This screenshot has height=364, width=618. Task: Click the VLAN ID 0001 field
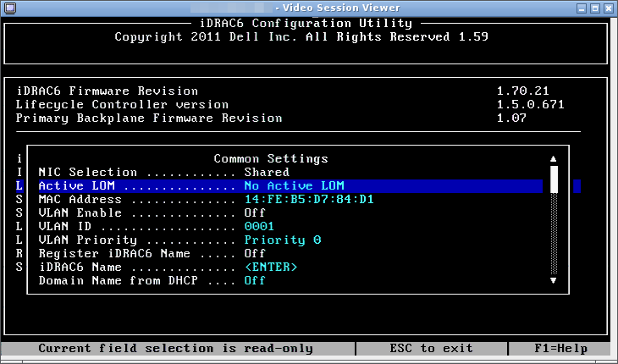pyautogui.click(x=259, y=227)
